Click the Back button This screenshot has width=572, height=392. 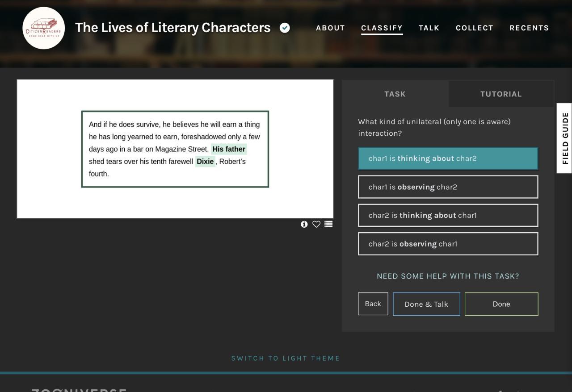(373, 304)
